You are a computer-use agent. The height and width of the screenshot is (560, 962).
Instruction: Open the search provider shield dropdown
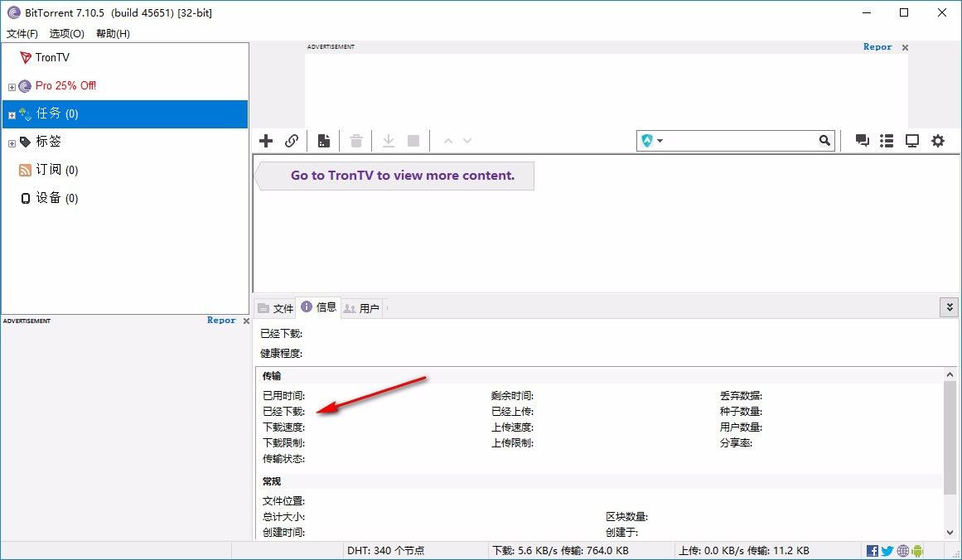tap(651, 141)
